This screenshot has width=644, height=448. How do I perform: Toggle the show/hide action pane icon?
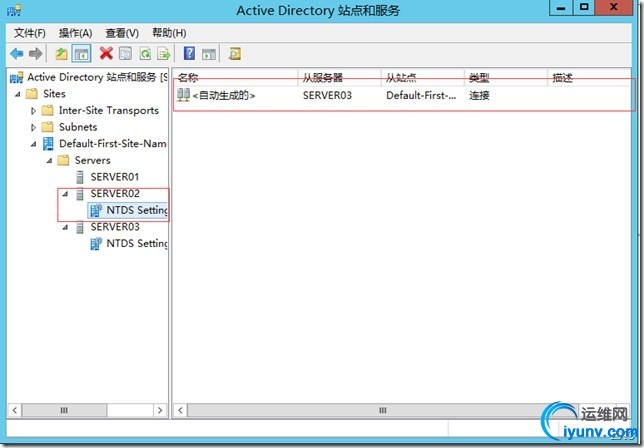pos(209,54)
